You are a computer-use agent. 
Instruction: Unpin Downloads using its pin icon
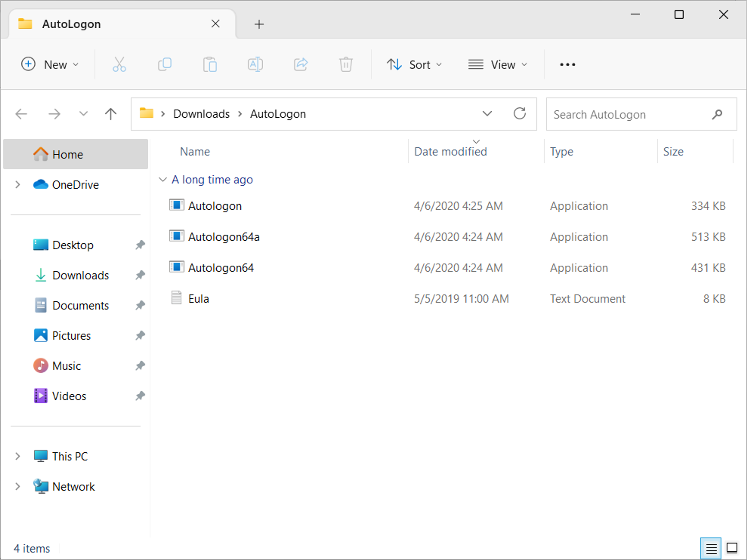(x=140, y=275)
